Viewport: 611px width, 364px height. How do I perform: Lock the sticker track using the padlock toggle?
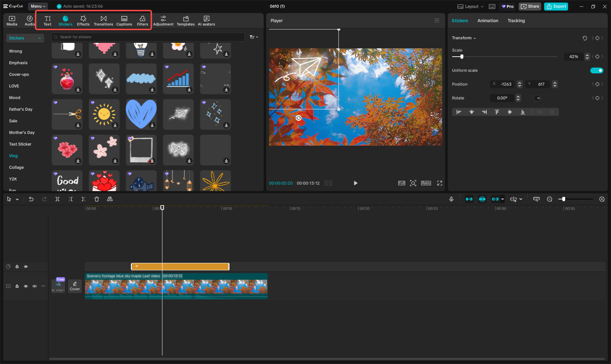17,266
